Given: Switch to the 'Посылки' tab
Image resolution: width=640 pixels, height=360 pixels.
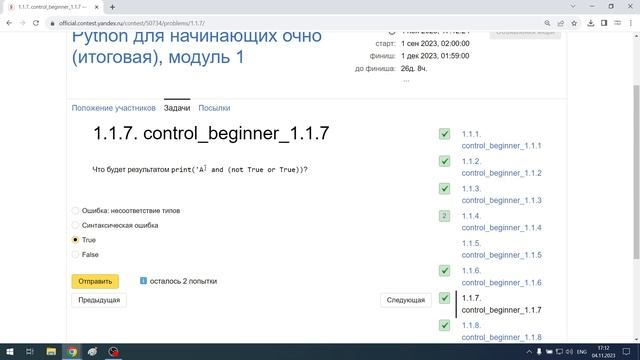Looking at the screenshot, I should click(214, 108).
